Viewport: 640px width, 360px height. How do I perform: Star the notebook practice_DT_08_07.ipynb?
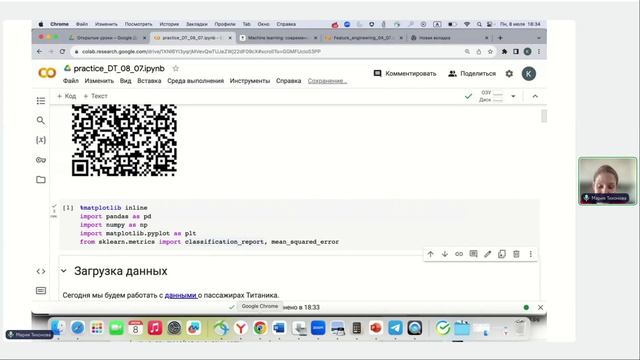click(x=176, y=69)
